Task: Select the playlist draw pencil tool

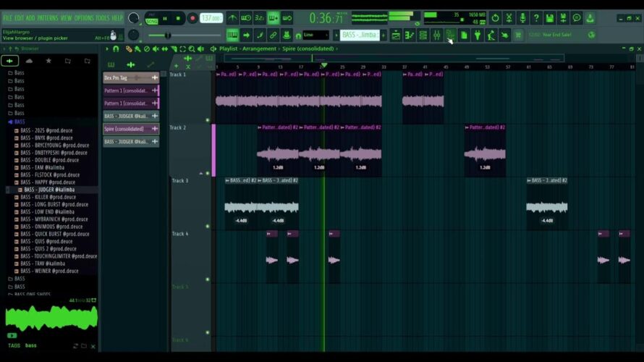Action: point(129,49)
